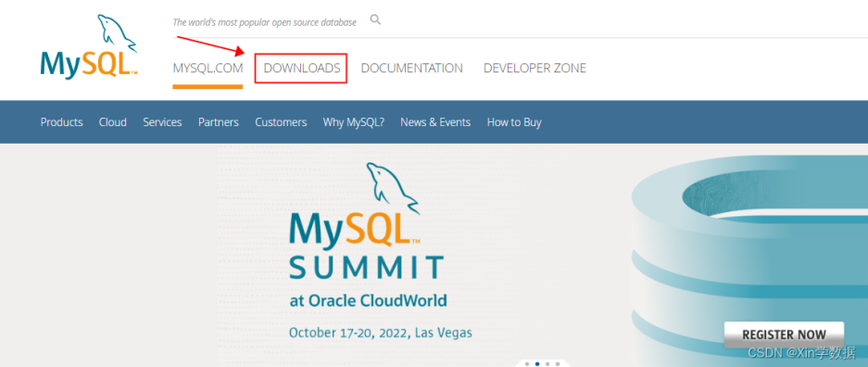The image size is (868, 367).
Task: Open the Why MySQL? menu item
Action: click(354, 122)
